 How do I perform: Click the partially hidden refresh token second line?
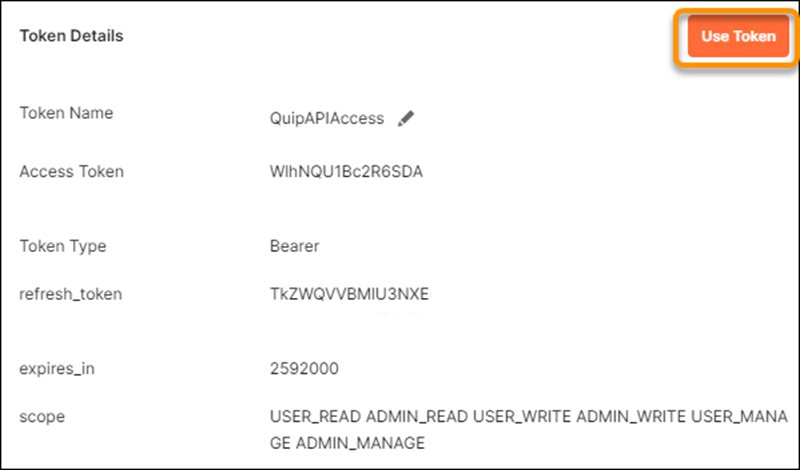(x=349, y=310)
